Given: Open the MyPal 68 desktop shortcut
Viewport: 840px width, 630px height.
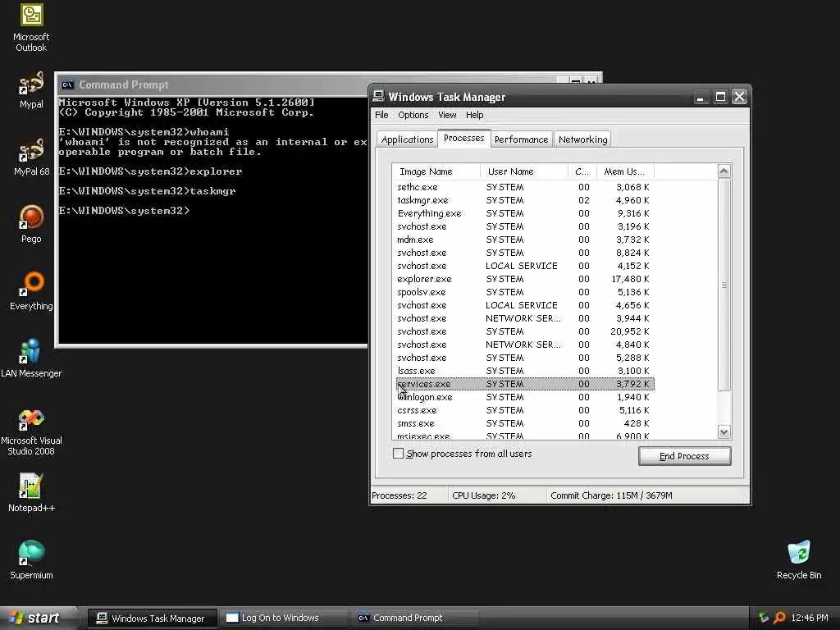Looking at the screenshot, I should point(31,157).
